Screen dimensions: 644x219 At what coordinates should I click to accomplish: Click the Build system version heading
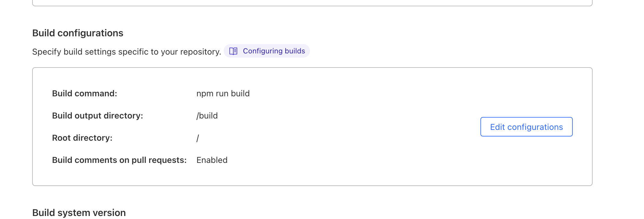point(79,213)
